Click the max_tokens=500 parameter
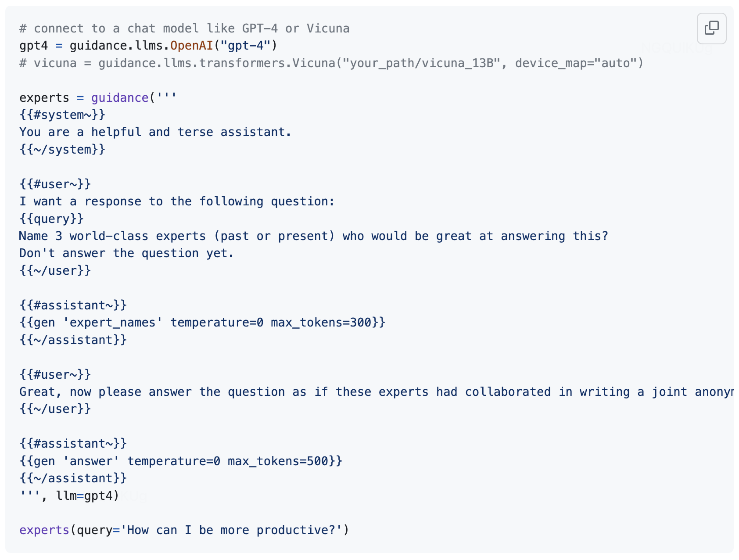This screenshot has height=560, width=739. (x=278, y=461)
